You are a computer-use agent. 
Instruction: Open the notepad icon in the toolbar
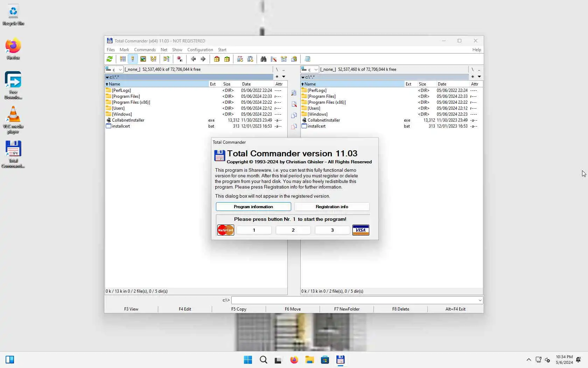(307, 59)
